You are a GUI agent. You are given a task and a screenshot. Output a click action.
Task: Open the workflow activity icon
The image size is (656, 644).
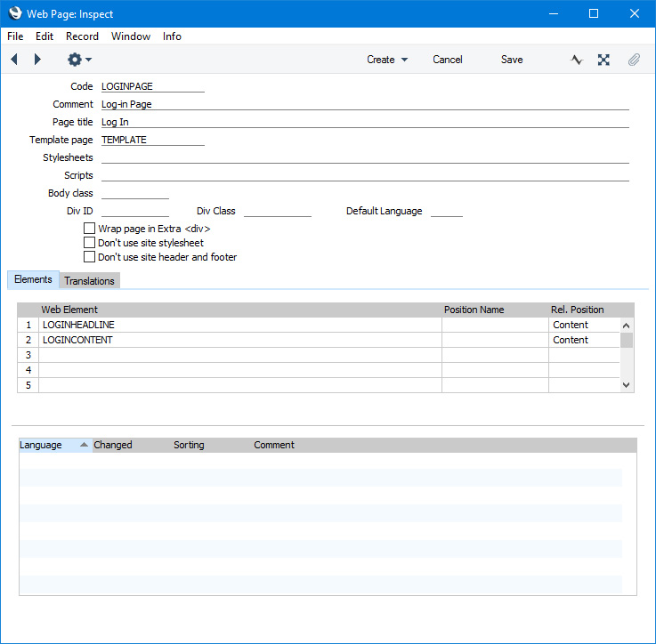click(x=576, y=60)
